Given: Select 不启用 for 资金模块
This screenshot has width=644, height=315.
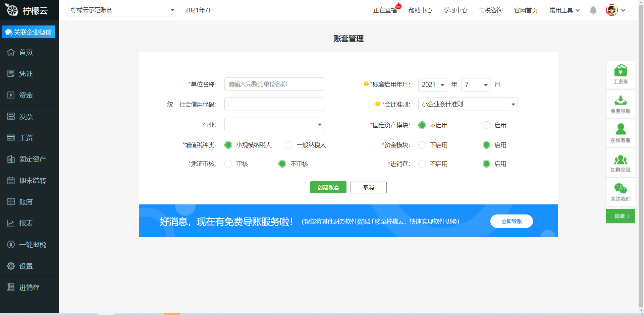Looking at the screenshot, I should coord(422,145).
